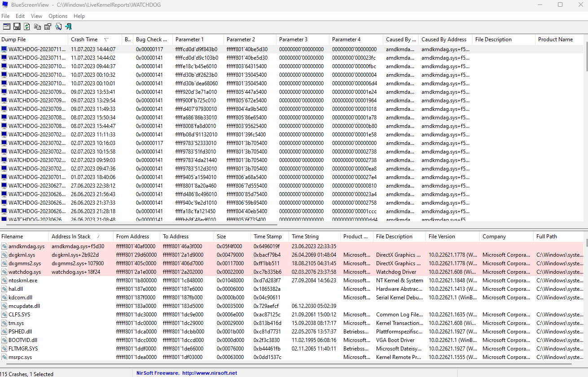588x377 pixels.
Task: Click time string 23.06.2023 22:33:35
Action: tap(314, 246)
